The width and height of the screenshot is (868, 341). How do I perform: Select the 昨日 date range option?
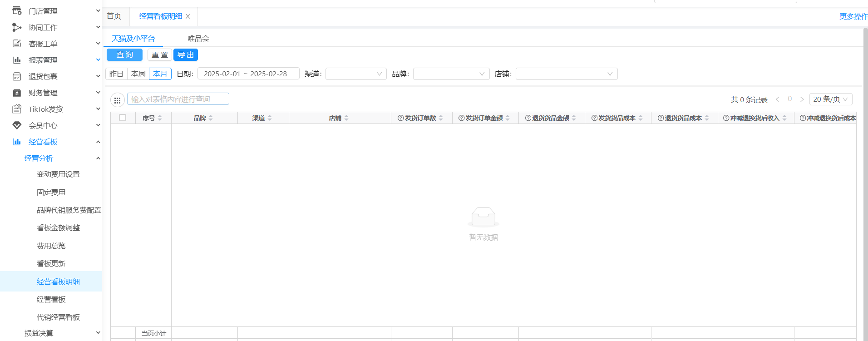pyautogui.click(x=116, y=74)
